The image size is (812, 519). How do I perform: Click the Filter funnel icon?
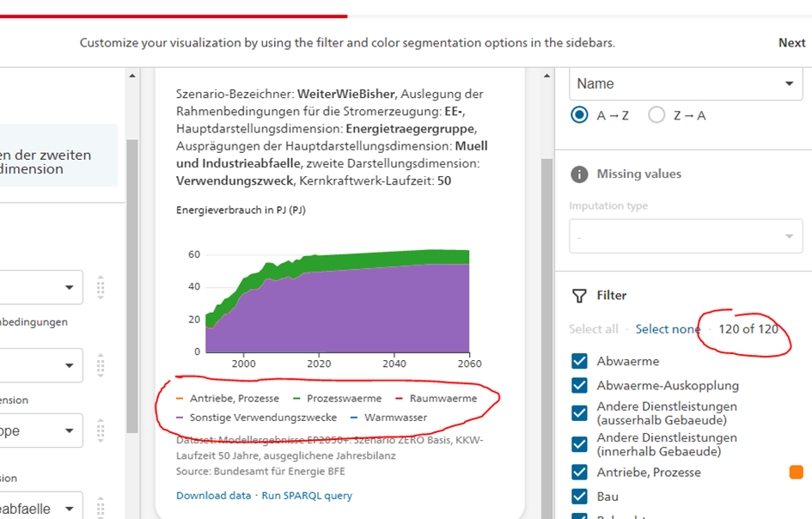(x=580, y=296)
